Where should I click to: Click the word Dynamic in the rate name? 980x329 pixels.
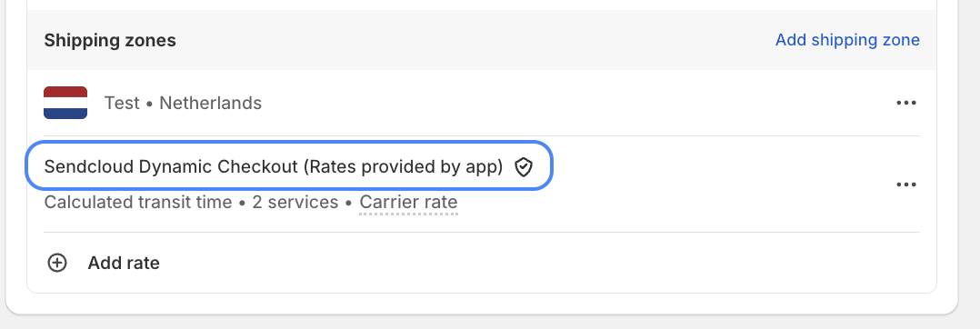point(175,166)
